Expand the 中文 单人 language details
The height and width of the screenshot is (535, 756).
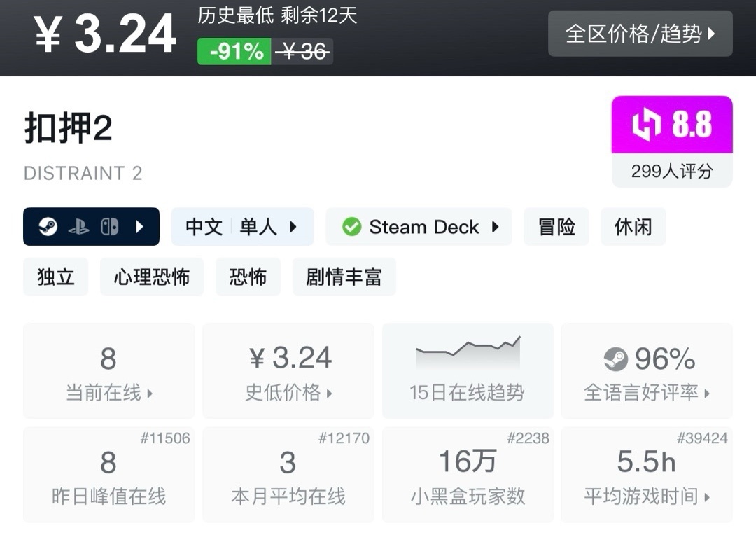point(242,227)
